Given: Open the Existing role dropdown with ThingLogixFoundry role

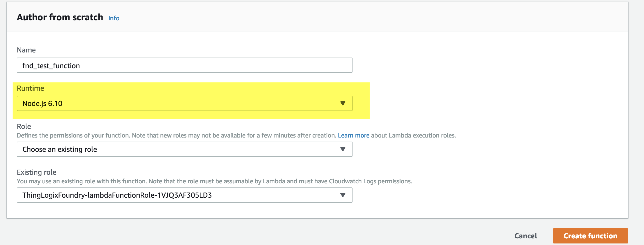Looking at the screenshot, I should (x=184, y=195).
